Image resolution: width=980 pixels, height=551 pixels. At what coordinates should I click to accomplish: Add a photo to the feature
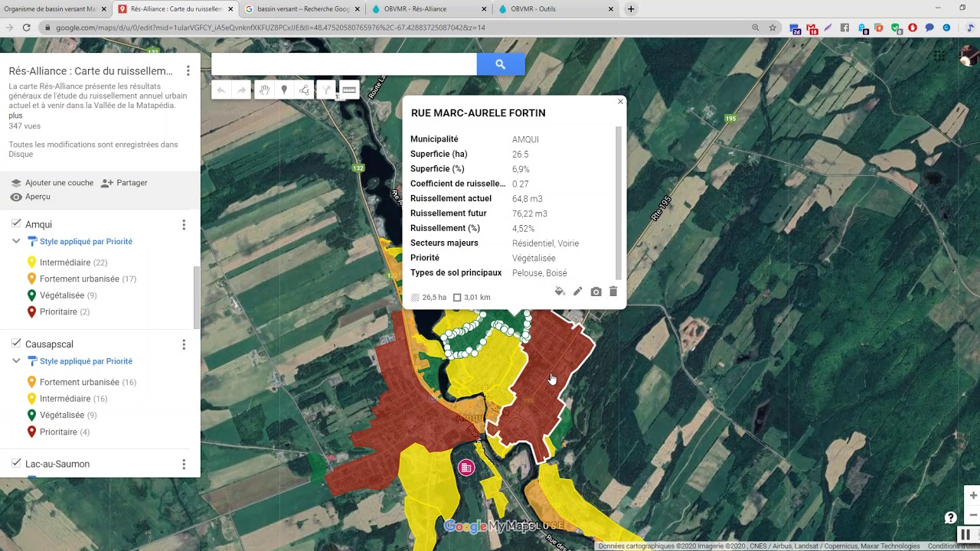(x=596, y=292)
